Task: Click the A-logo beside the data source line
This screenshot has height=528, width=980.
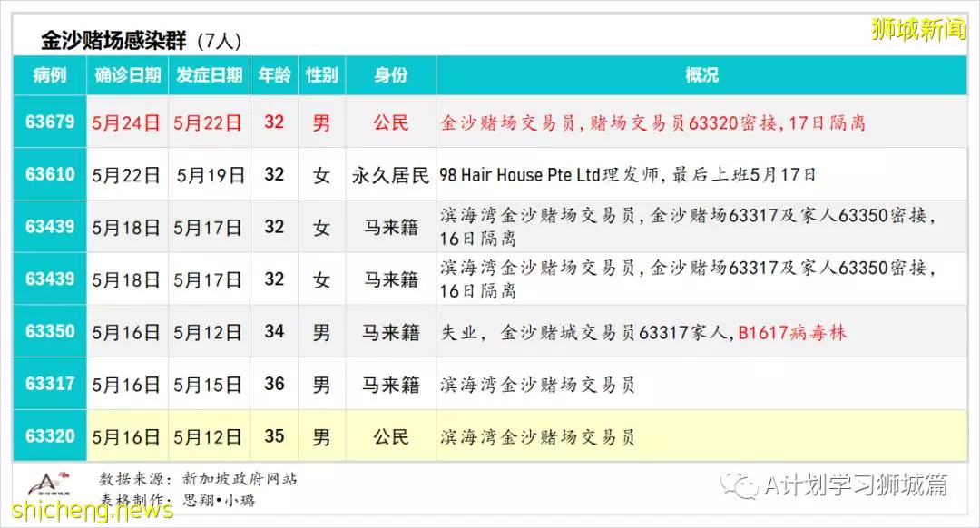Action: 49,483
